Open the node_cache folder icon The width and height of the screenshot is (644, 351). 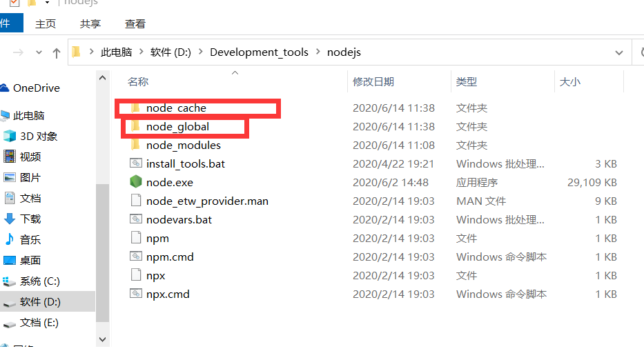[135, 108]
